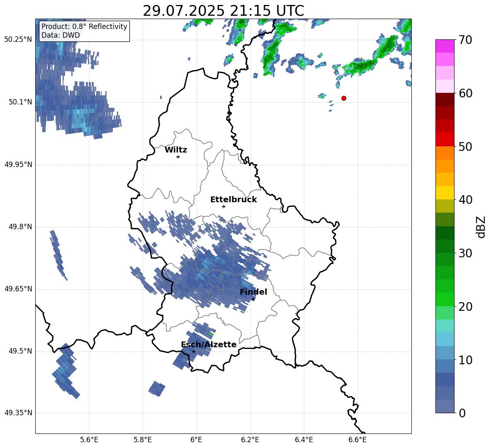Click the 29.07.2025 21:15 UTC title
491x448 pixels.
223,11
